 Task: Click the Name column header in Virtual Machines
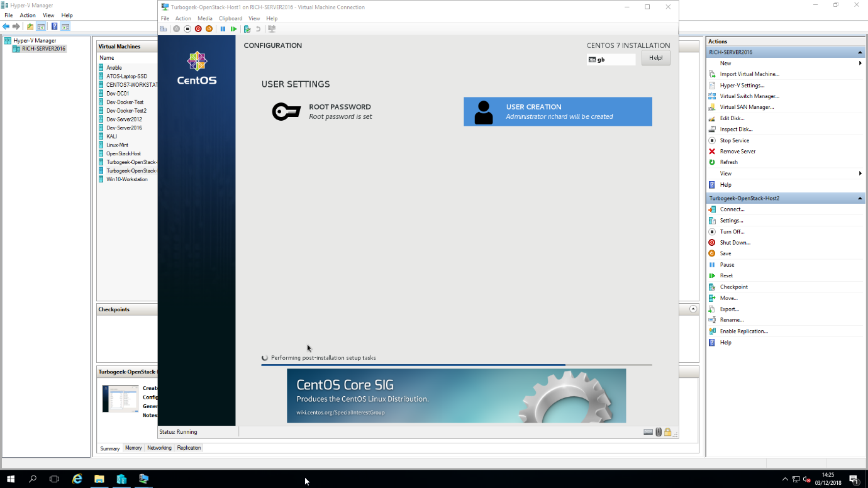coord(107,58)
